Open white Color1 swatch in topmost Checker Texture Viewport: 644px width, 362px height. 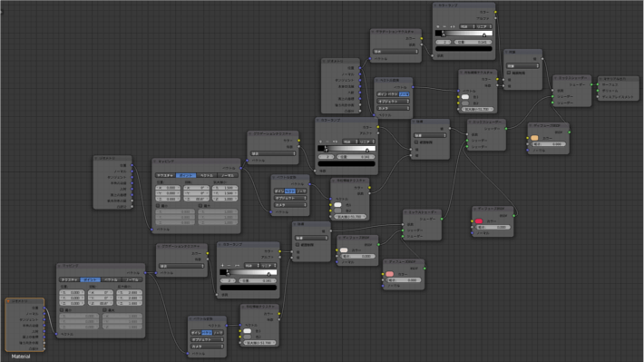465,97
